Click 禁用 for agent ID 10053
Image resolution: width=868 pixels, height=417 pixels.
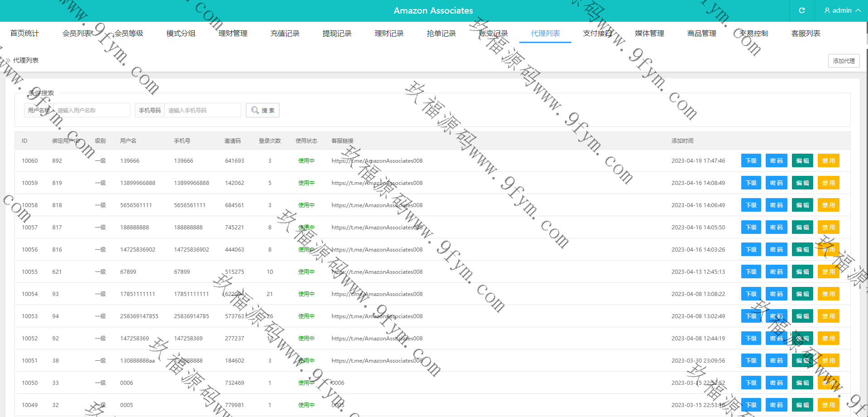pos(828,316)
